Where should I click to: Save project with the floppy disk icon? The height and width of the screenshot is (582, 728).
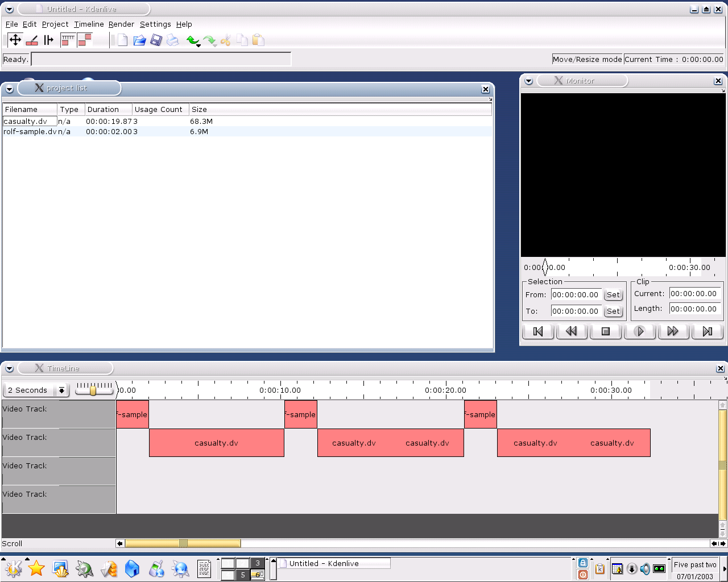(156, 40)
